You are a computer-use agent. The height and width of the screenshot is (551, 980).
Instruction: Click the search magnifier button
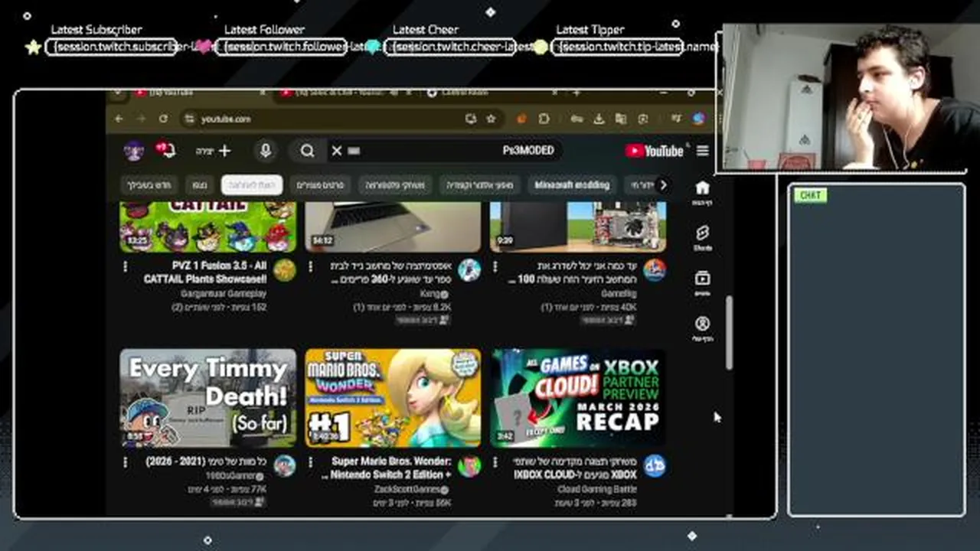click(x=307, y=151)
